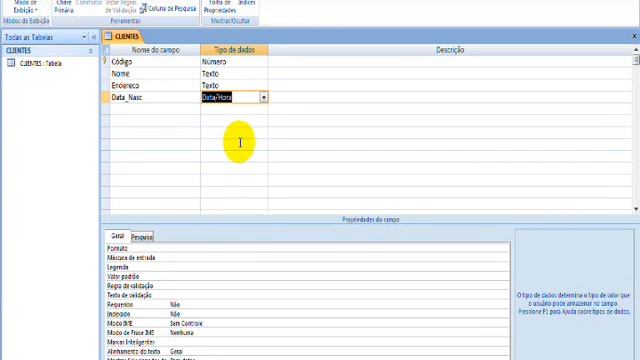Close the CLIENTES table with the X
The width and height of the screenshot is (640, 360).
click(634, 36)
